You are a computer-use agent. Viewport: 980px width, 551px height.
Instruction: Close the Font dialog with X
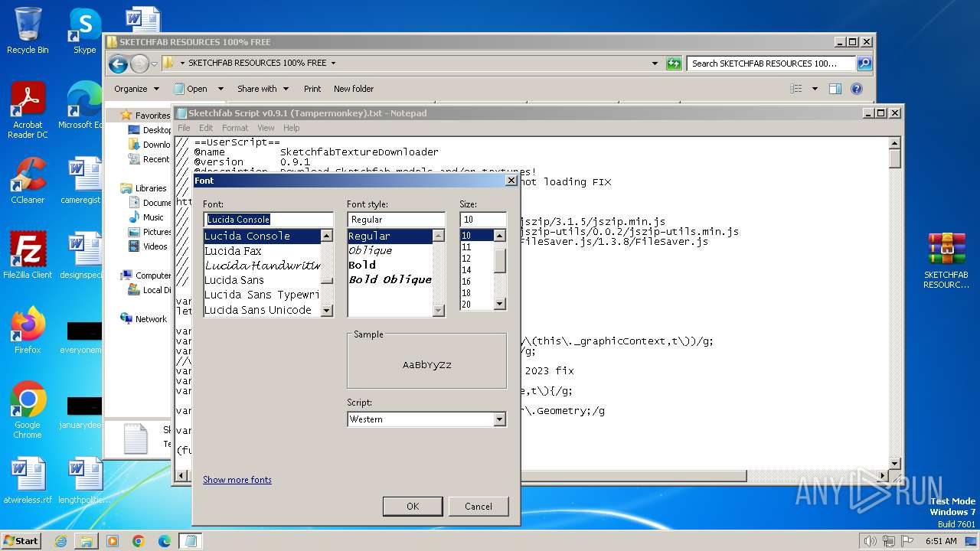click(511, 181)
